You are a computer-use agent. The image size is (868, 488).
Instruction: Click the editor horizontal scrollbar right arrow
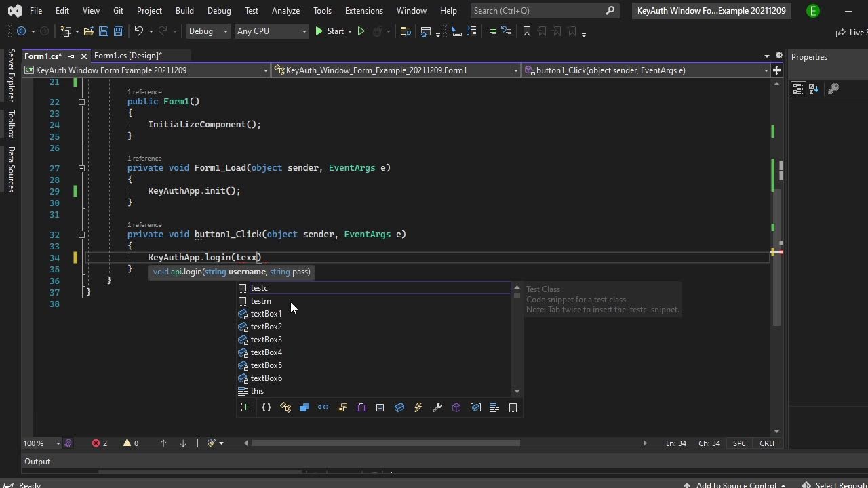tap(645, 443)
